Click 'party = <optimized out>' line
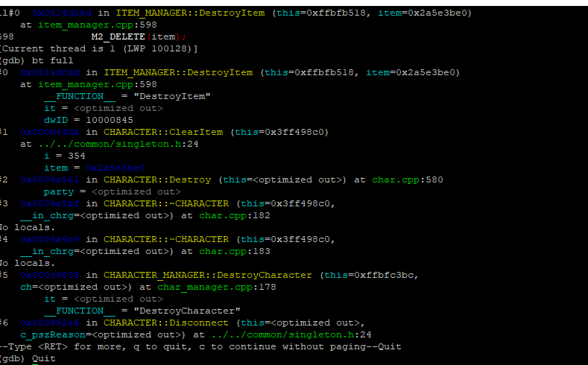 pyautogui.click(x=112, y=192)
